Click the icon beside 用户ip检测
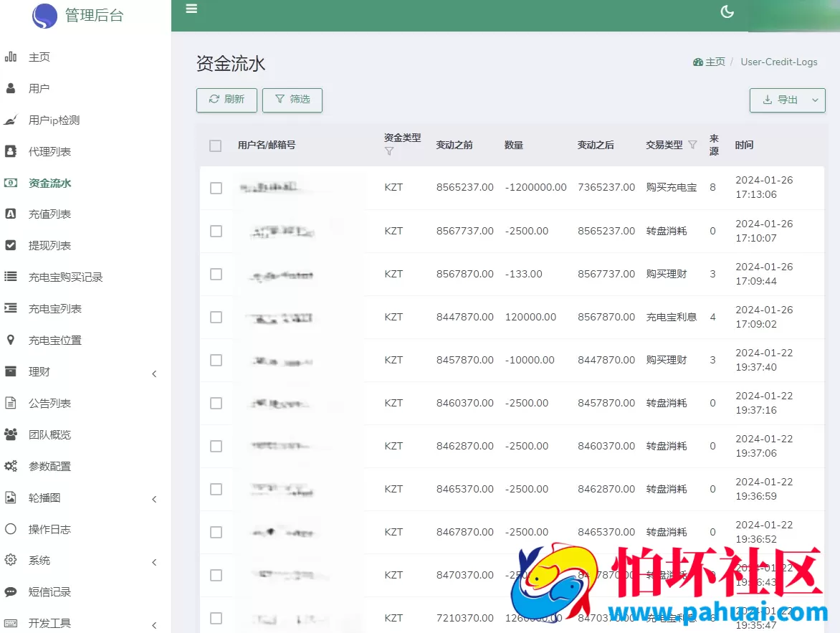Screen dimensions: 840x633 pyautogui.click(x=11, y=120)
